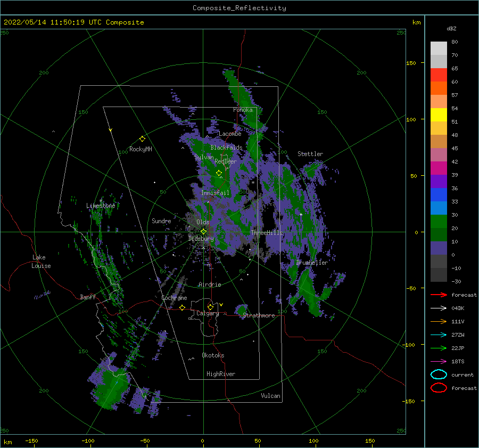Click the white plus marker east of ThreeHills
The height and width of the screenshot is (448, 479).
[301, 214]
